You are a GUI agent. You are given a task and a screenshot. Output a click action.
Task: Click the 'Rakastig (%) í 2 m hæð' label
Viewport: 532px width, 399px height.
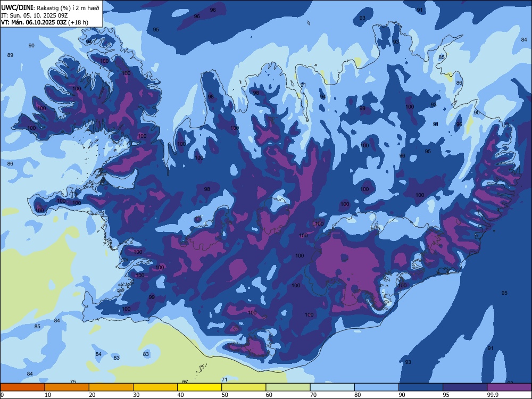pyautogui.click(x=68, y=8)
